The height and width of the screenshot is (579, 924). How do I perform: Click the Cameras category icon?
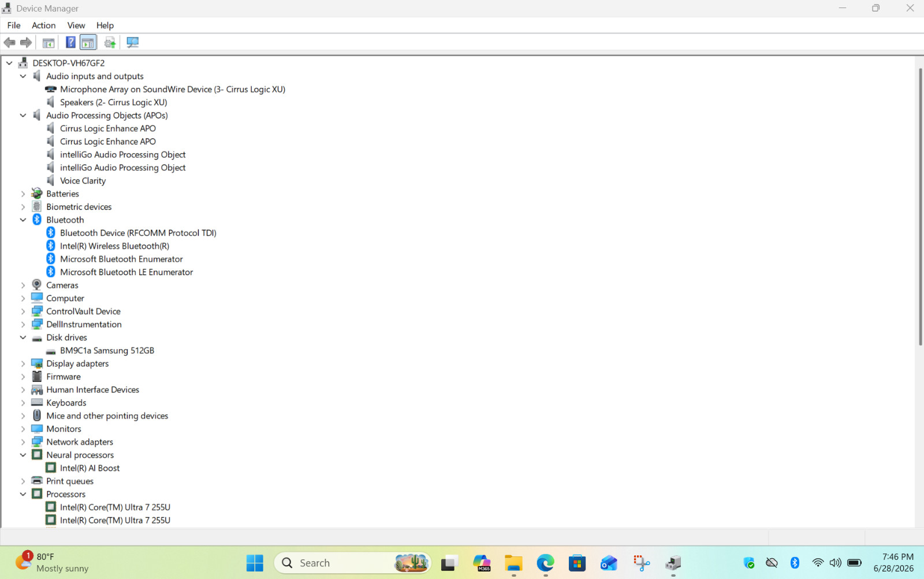pos(37,285)
